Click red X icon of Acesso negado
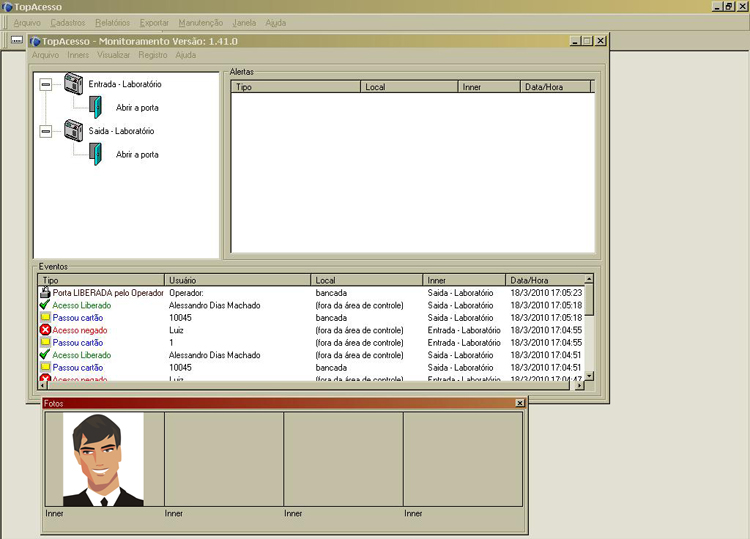This screenshot has height=539, width=750. point(45,330)
